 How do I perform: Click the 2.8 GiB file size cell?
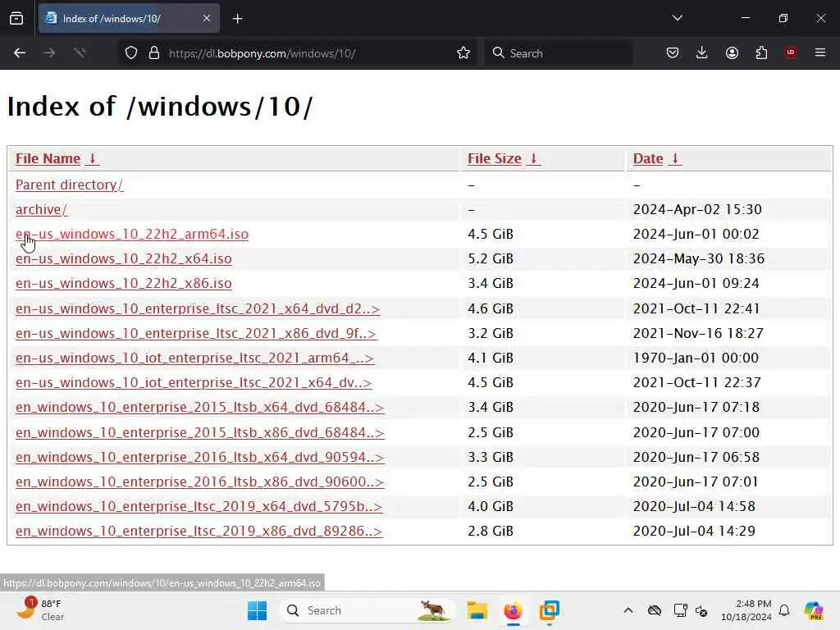click(x=491, y=531)
